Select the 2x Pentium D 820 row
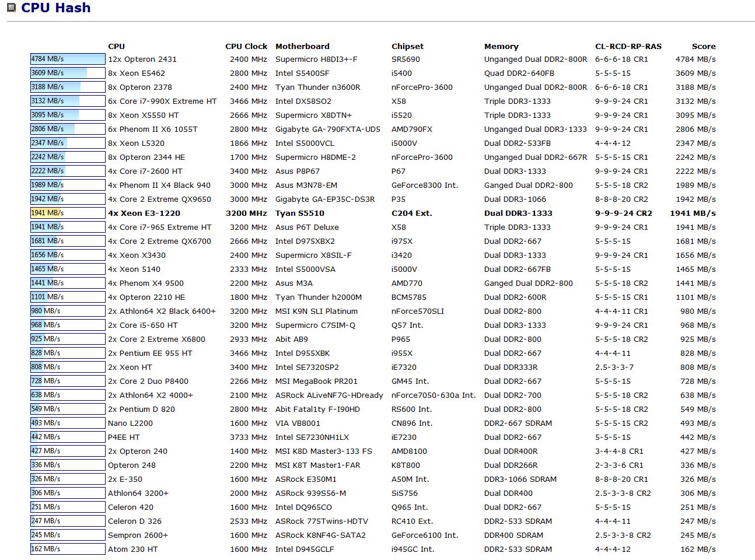This screenshot has height=560, width=755. click(373, 409)
